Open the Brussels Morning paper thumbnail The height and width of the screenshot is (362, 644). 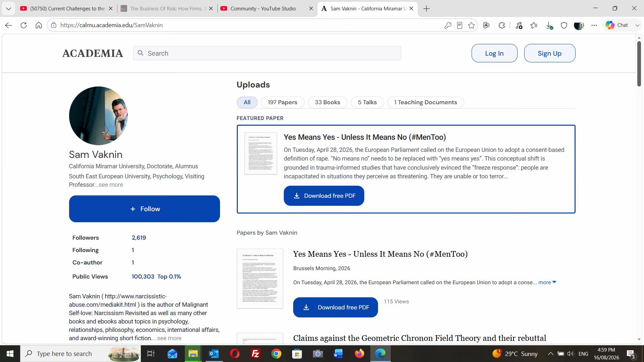click(260, 279)
